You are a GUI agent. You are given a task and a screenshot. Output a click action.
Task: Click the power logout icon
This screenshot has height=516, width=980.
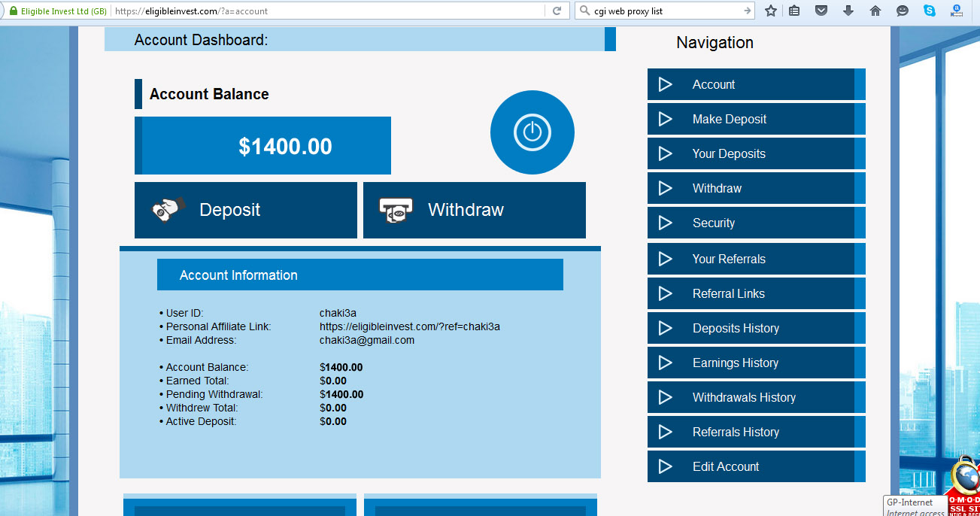pyautogui.click(x=532, y=132)
